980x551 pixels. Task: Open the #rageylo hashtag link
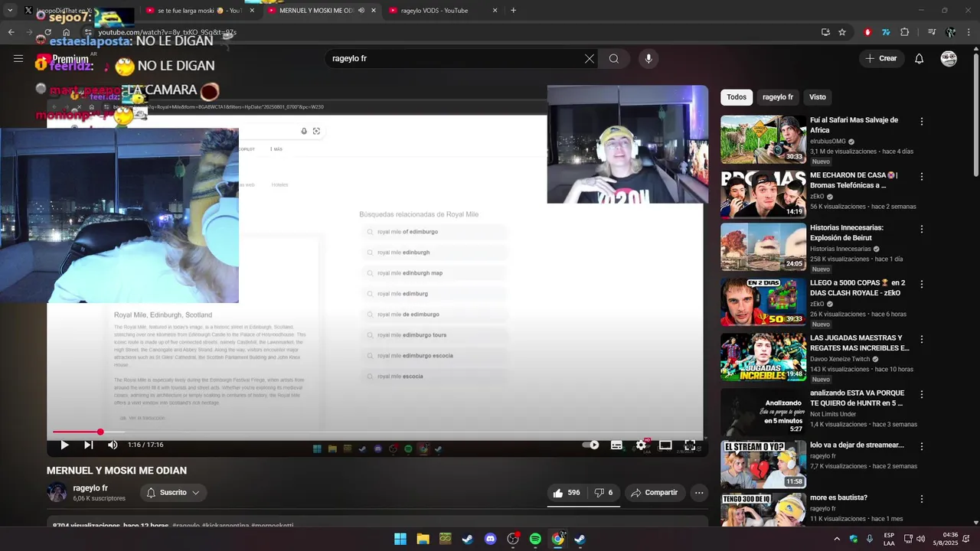pyautogui.click(x=186, y=527)
